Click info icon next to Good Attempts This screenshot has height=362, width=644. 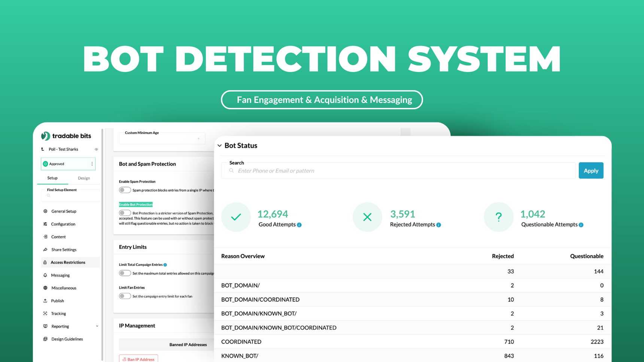click(299, 225)
